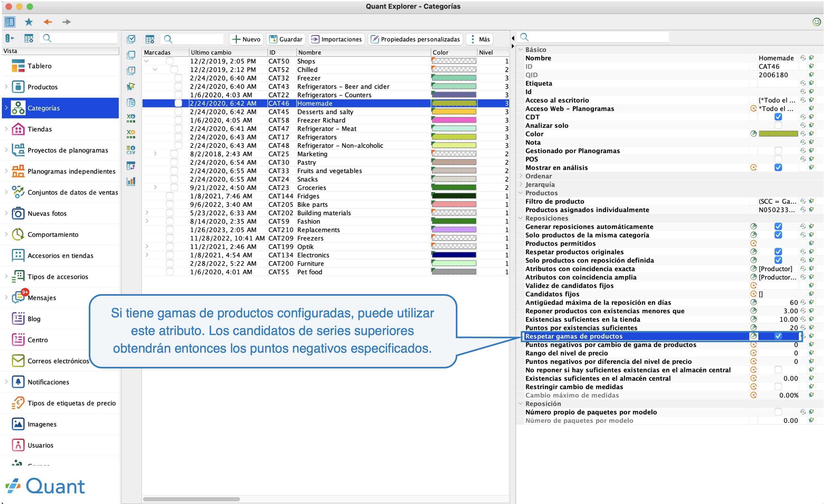825x504 pixels.
Task: Click the document list icon in vertical toolbar
Action: click(131, 102)
